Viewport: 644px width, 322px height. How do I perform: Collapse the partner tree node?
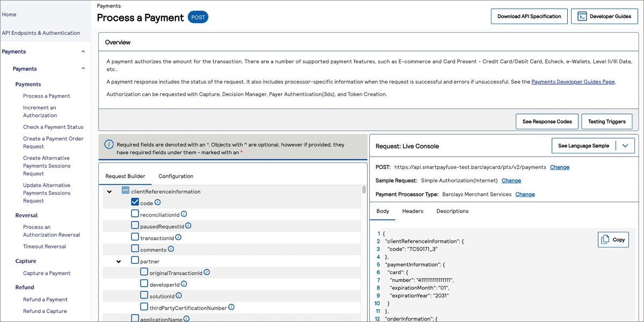click(119, 261)
